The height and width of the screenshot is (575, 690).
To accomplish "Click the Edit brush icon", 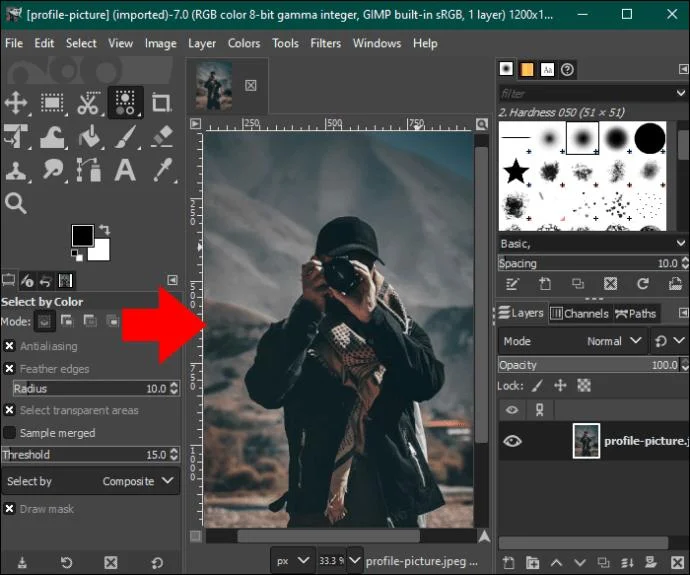I will pyautogui.click(x=512, y=284).
